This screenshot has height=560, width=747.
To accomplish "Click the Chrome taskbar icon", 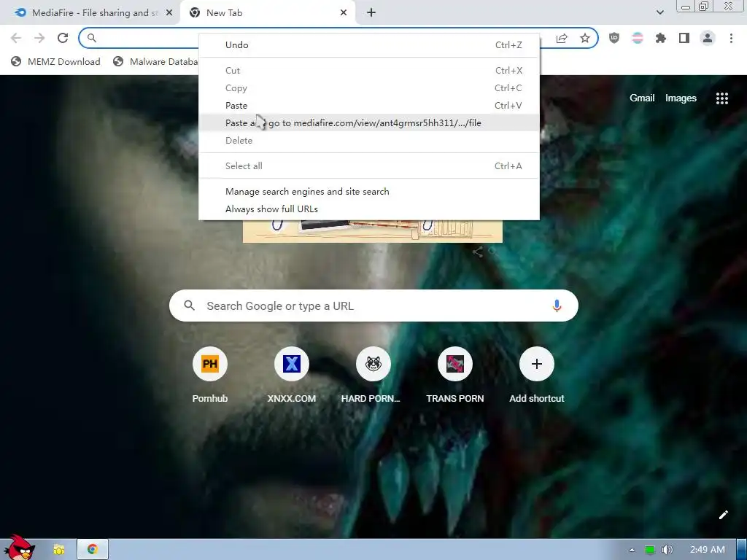I will (x=93, y=550).
